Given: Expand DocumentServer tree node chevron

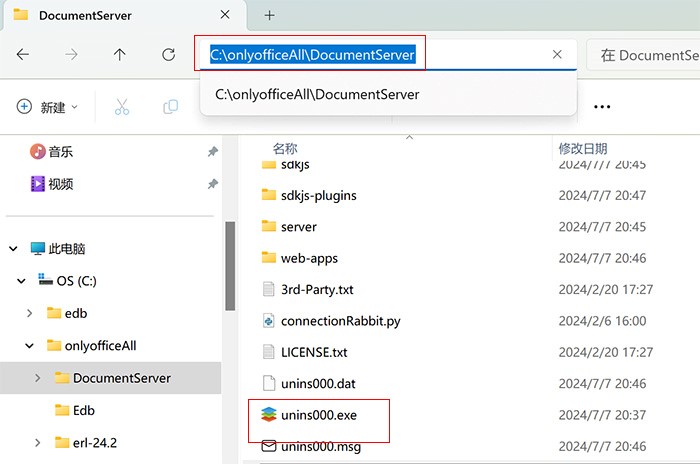Looking at the screenshot, I should click(38, 378).
